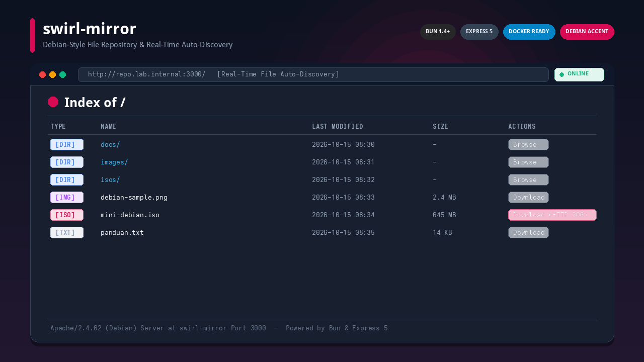Click the green window dot

pos(63,75)
